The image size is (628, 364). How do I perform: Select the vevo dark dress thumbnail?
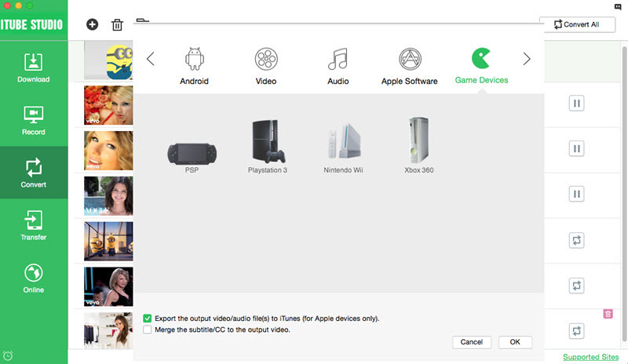pyautogui.click(x=108, y=286)
